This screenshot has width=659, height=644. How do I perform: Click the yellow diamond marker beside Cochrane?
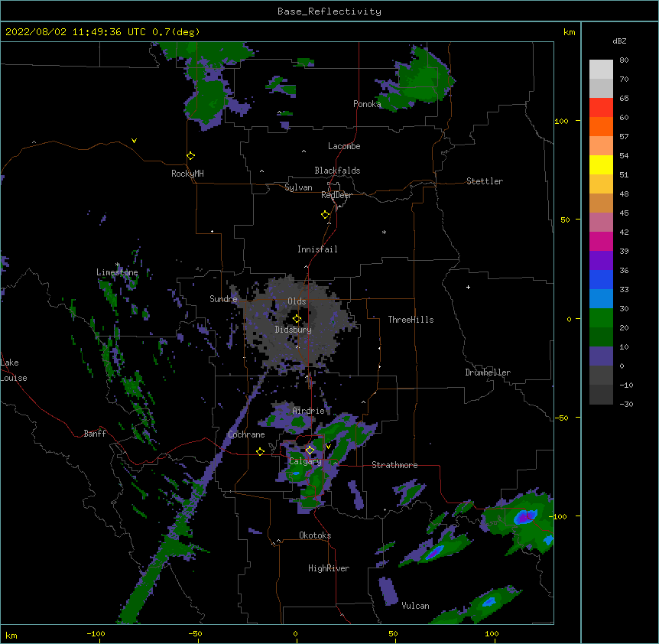click(x=260, y=451)
